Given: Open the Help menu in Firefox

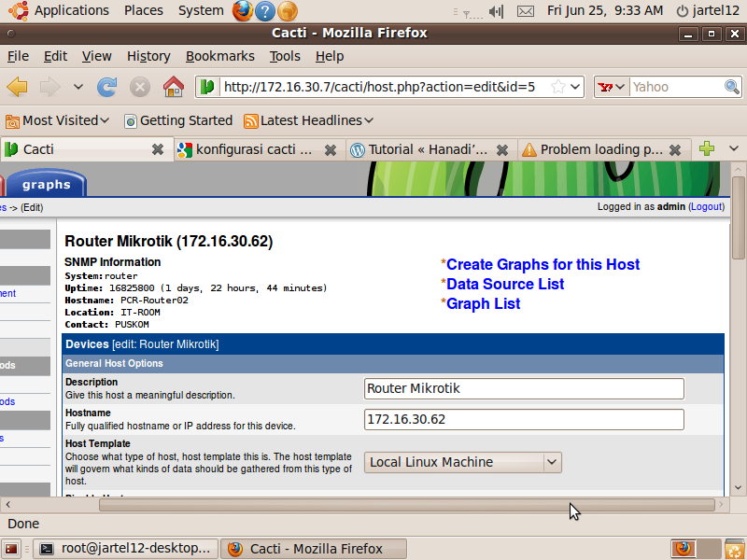Looking at the screenshot, I should point(330,57).
